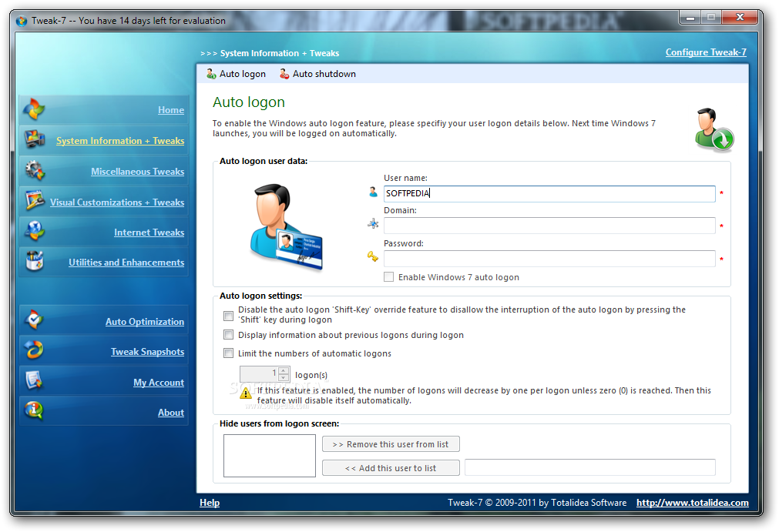Open Auto Optimization link
The image size is (779, 532).
point(145,322)
